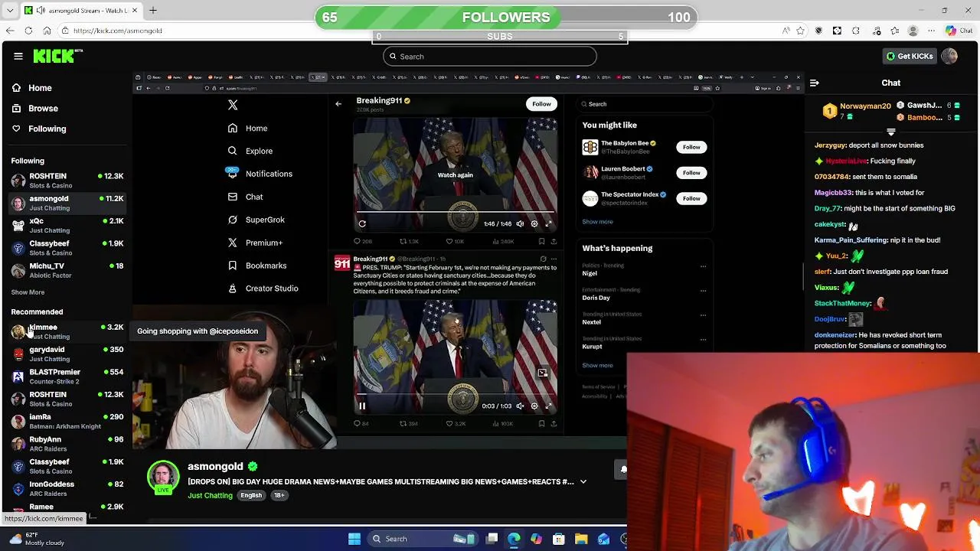Viewport: 980px width, 551px height.
Task: Click Show more under You might like
Action: (x=597, y=222)
